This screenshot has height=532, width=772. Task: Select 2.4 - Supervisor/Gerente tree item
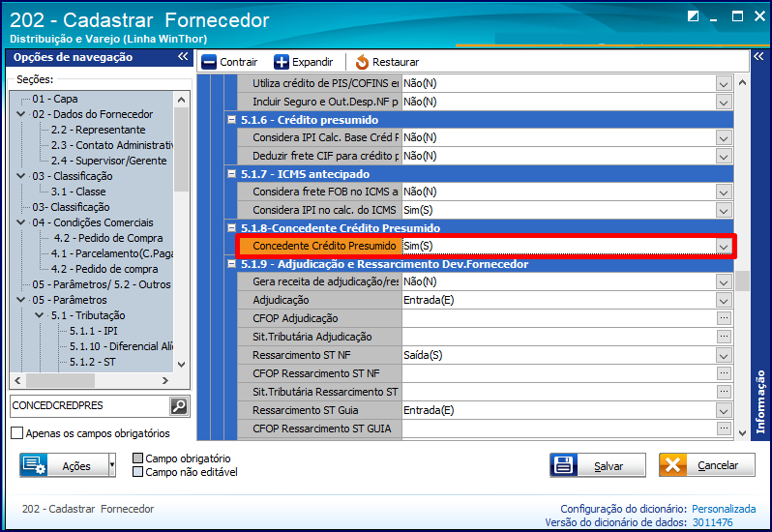coord(108,161)
